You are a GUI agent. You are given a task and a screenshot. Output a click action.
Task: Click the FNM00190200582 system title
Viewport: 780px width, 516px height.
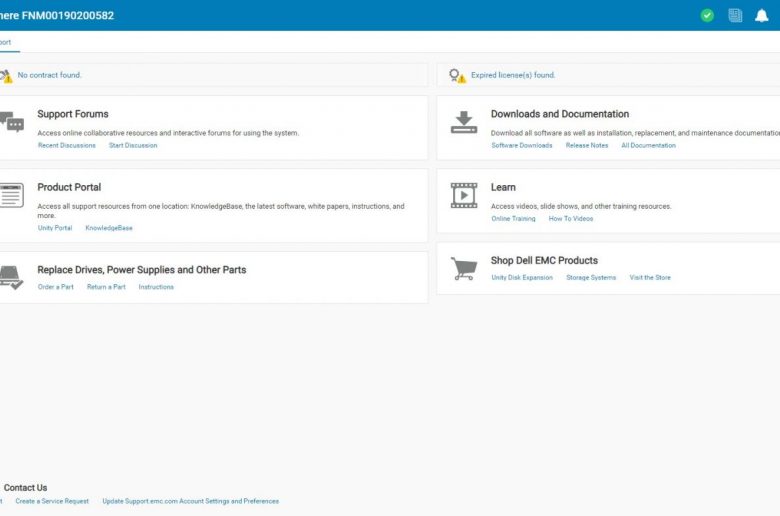68,15
